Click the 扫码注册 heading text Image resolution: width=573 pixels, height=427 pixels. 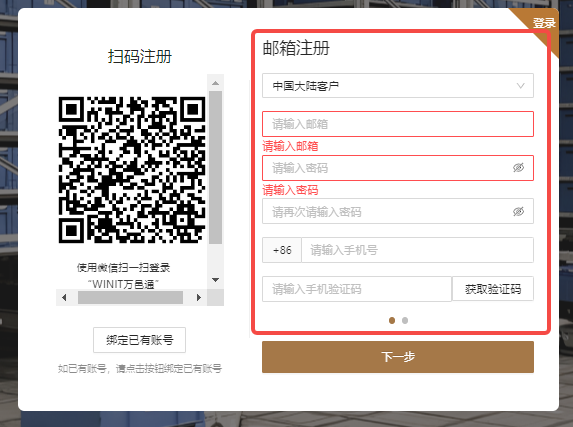click(140, 57)
